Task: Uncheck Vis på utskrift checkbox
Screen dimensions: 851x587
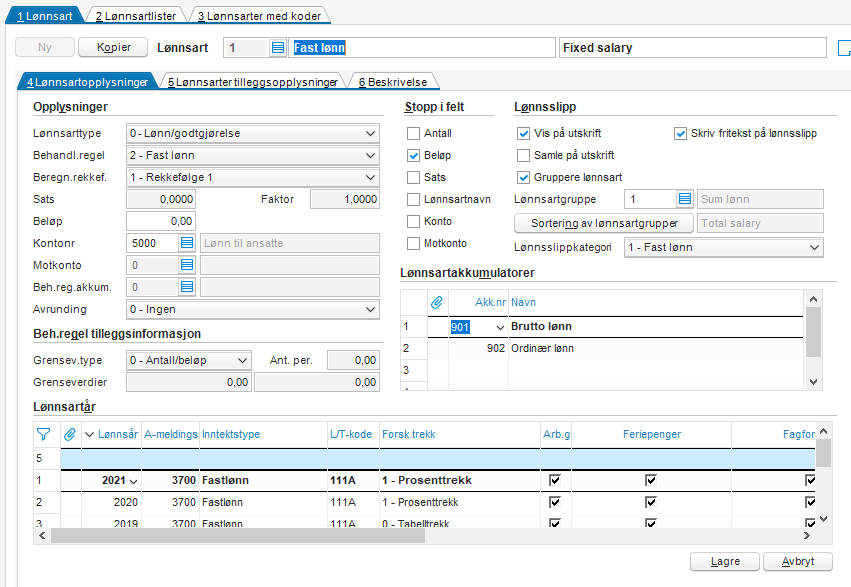Action: coord(524,133)
